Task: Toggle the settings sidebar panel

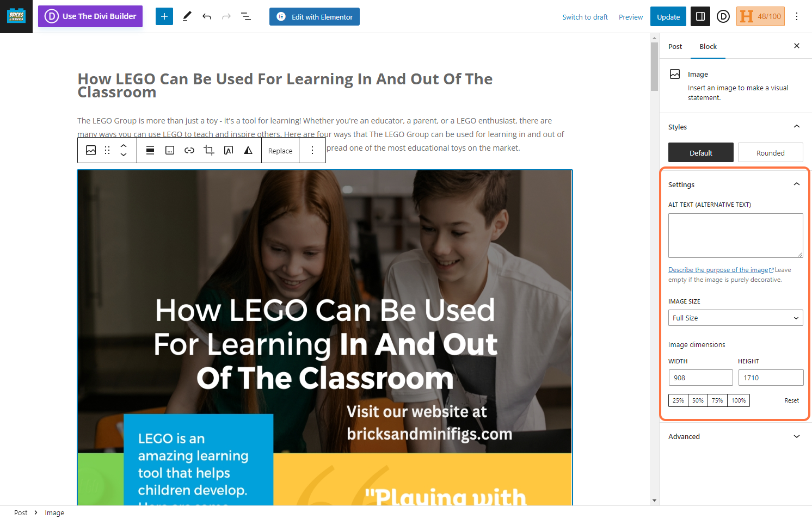Action: coord(700,16)
